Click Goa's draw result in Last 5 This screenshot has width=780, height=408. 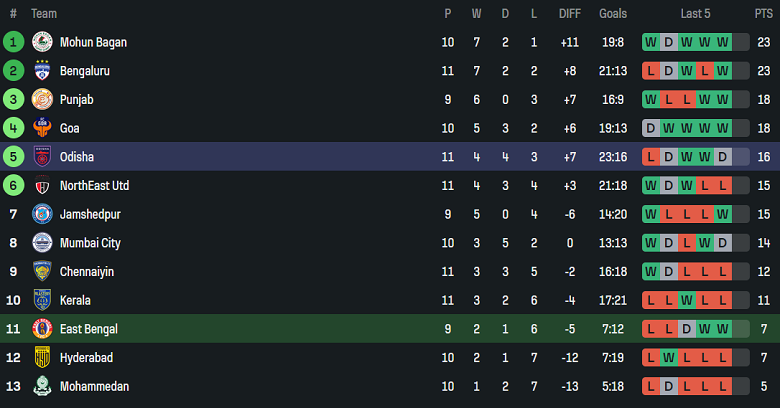pyautogui.click(x=651, y=128)
